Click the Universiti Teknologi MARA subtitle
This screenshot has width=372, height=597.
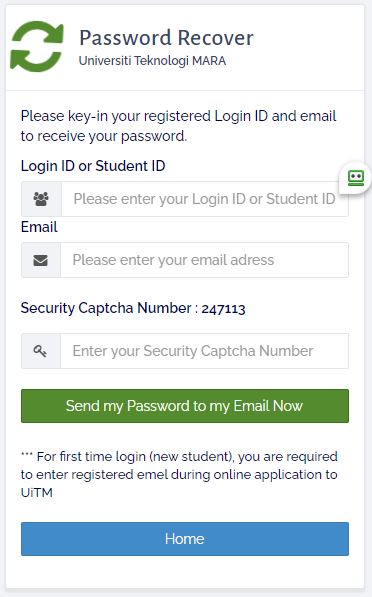coord(152,61)
